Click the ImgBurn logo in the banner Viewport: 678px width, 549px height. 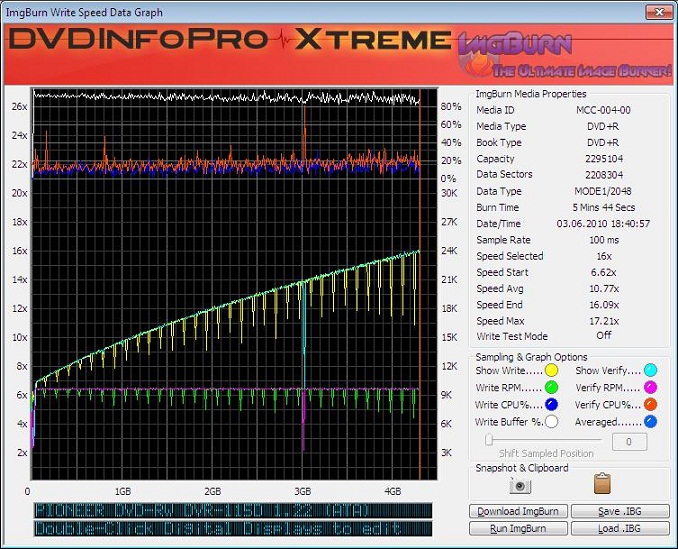[x=516, y=45]
